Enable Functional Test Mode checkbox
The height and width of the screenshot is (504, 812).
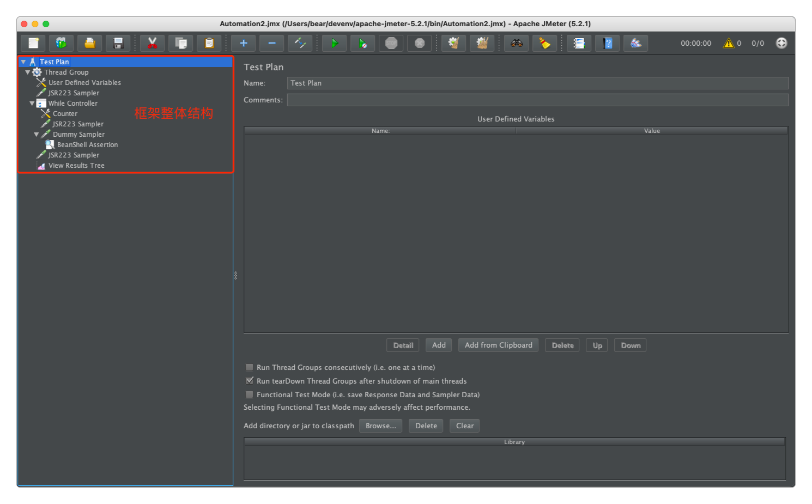pos(249,394)
